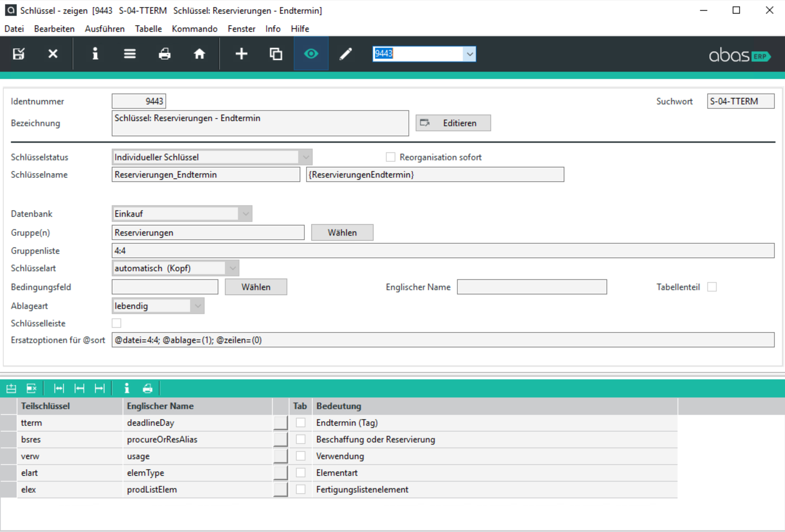The width and height of the screenshot is (785, 532).
Task: Open the list view hamburger icon
Action: click(x=130, y=54)
